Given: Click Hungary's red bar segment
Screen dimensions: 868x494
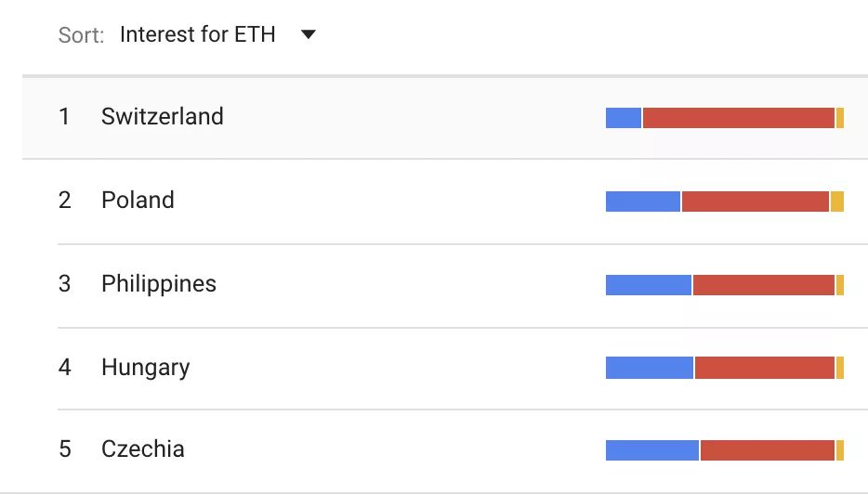Looking at the screenshot, I should (765, 369).
